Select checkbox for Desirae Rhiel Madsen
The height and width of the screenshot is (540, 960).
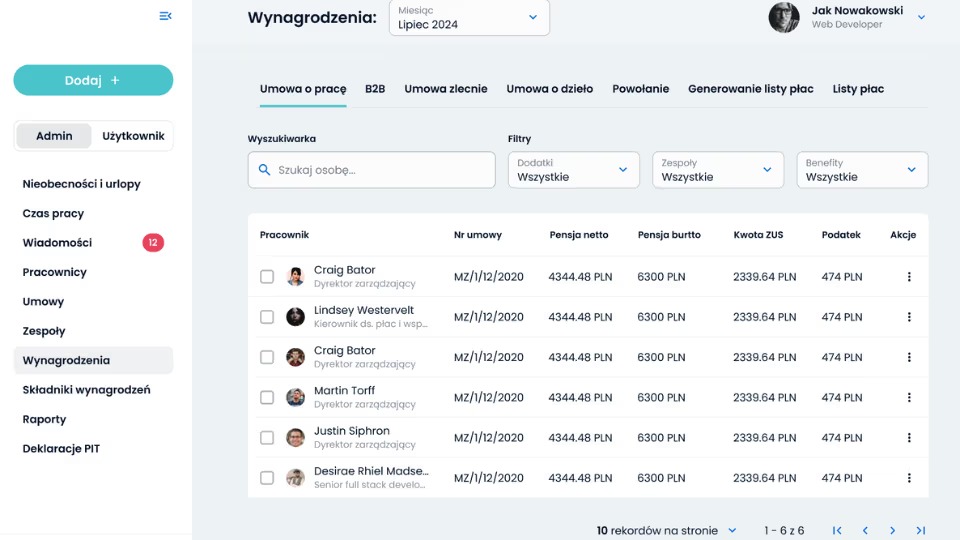click(267, 478)
